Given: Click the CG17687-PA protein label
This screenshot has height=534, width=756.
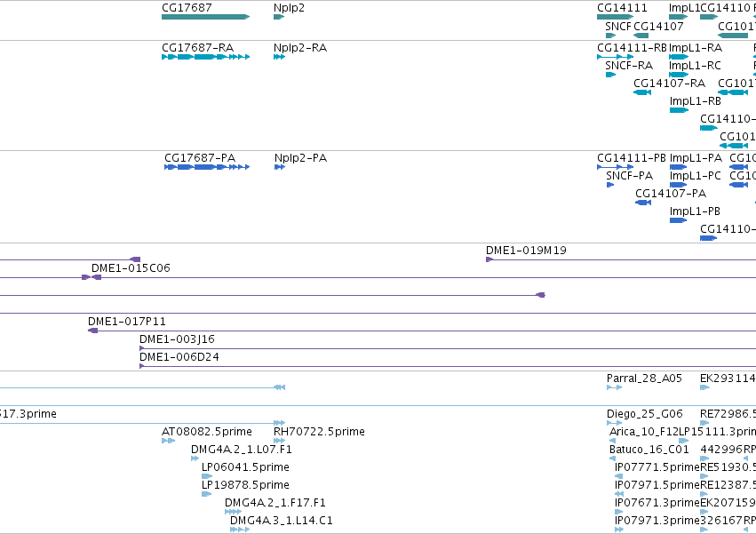Looking at the screenshot, I should point(200,158).
